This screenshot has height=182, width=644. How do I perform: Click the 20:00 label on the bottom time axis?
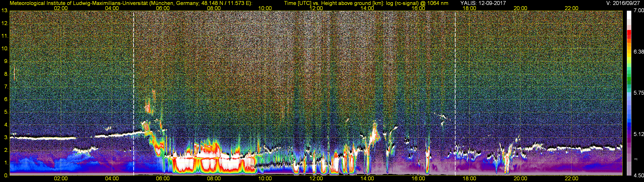pyautogui.click(x=521, y=179)
